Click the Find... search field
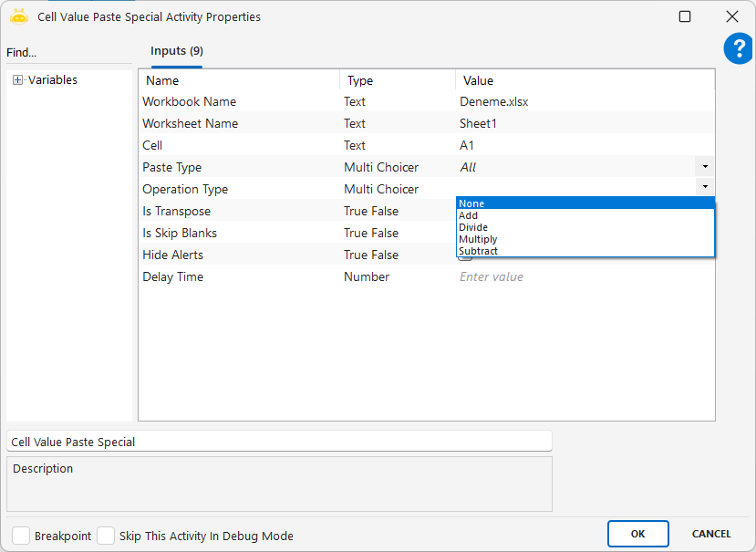Viewport: 756px width, 552px height. pos(68,53)
